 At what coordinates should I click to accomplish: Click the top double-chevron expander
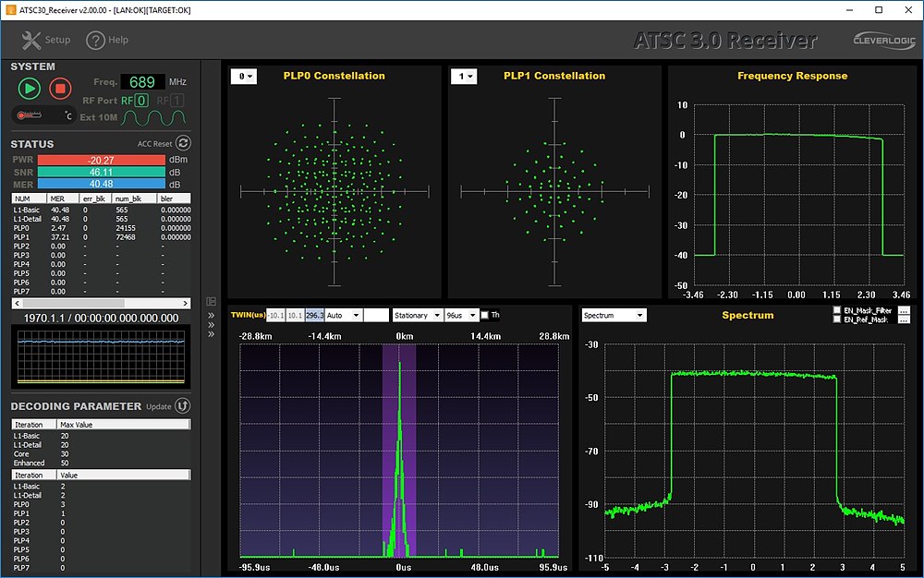point(211,316)
